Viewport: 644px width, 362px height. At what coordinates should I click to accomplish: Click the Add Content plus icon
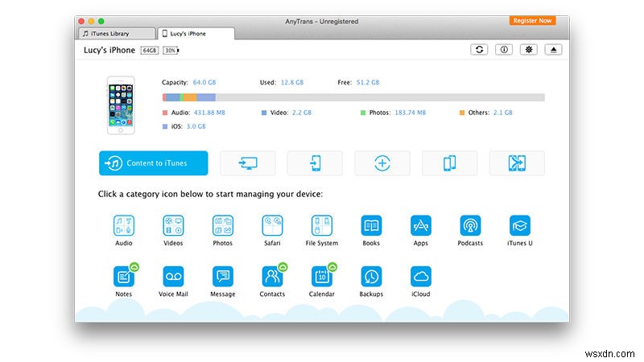382,163
